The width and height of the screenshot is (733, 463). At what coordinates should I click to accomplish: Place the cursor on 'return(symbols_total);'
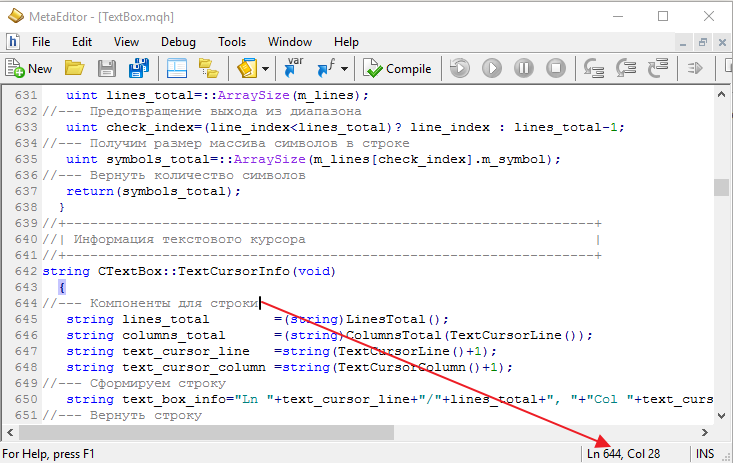(x=153, y=191)
